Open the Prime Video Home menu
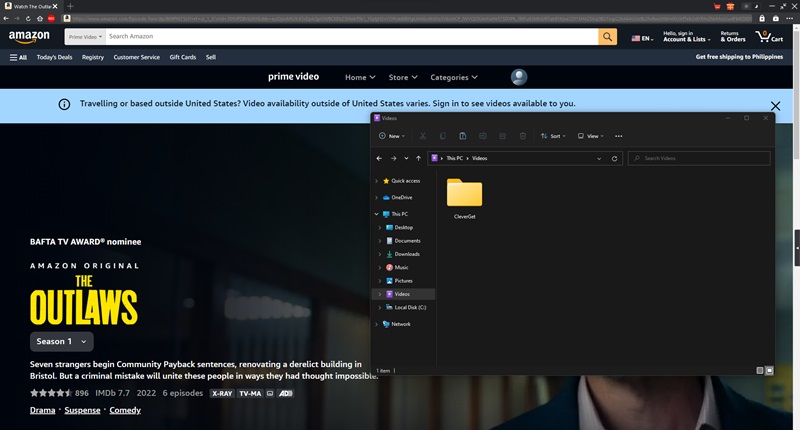The image size is (800, 430). (360, 78)
